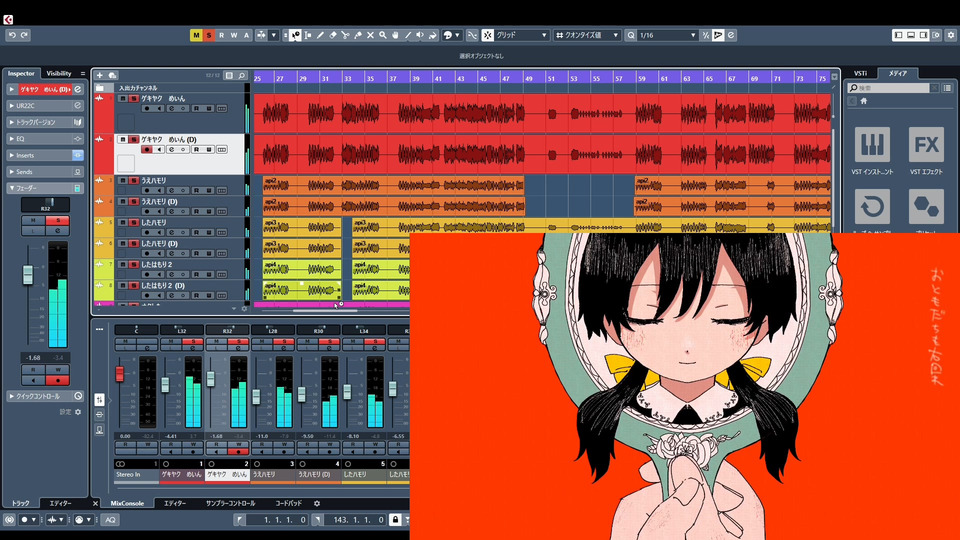Click the Add track using preset icon
The image size is (960, 540).
click(113, 75)
